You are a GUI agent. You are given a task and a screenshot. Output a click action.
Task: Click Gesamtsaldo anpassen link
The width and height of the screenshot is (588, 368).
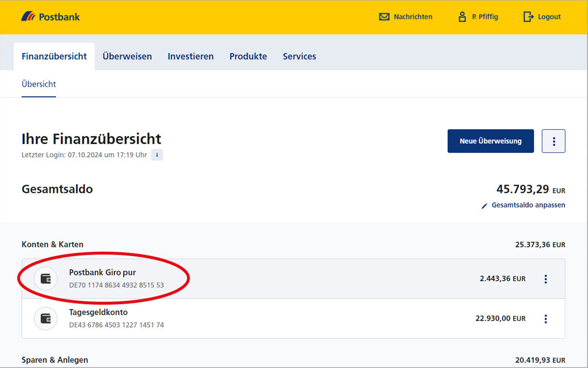click(528, 205)
